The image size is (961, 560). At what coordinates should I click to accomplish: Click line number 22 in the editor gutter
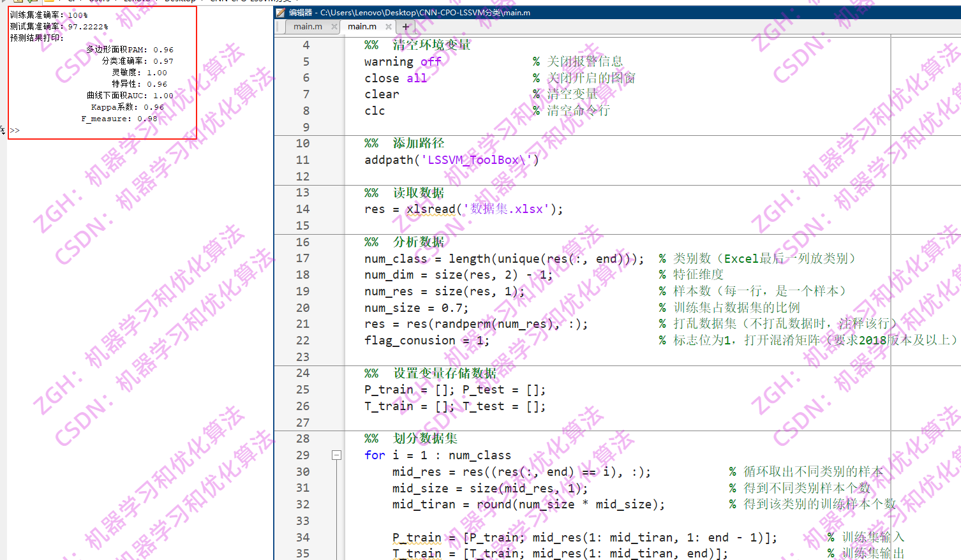coord(302,340)
